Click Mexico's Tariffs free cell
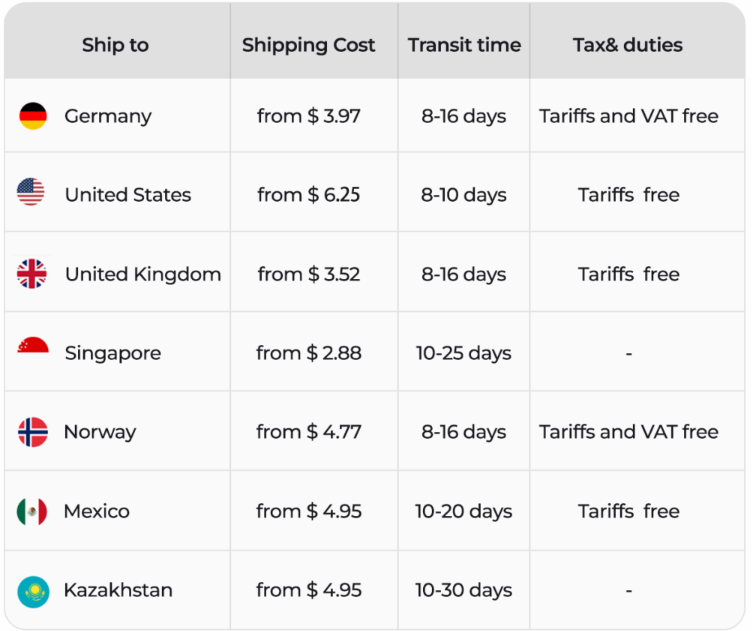Image resolution: width=752 pixels, height=631 pixels. point(628,511)
